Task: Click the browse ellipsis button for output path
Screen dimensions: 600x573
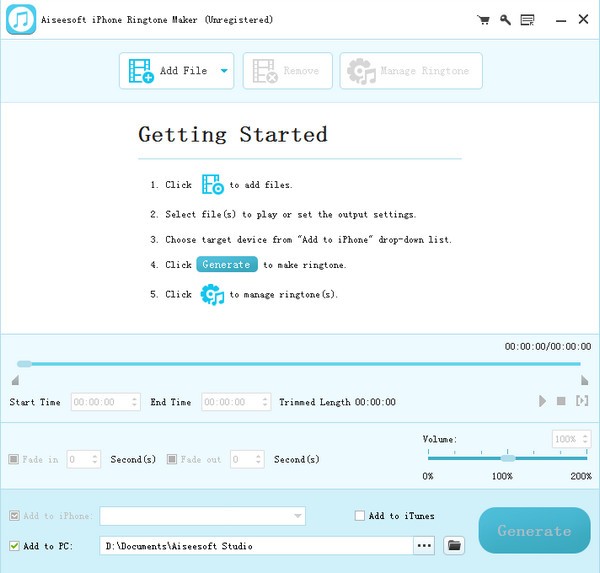Action: [x=425, y=546]
